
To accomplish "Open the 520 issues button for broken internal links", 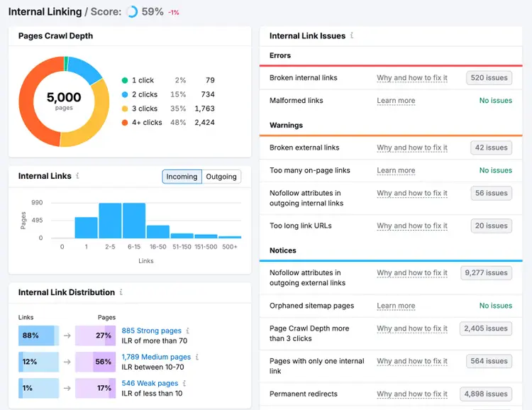I will pyautogui.click(x=489, y=78).
